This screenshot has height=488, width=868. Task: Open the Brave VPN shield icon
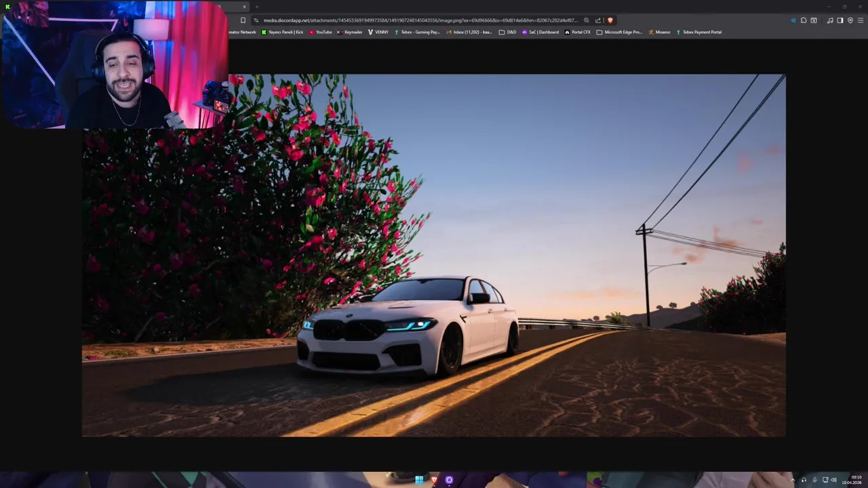[x=850, y=20]
